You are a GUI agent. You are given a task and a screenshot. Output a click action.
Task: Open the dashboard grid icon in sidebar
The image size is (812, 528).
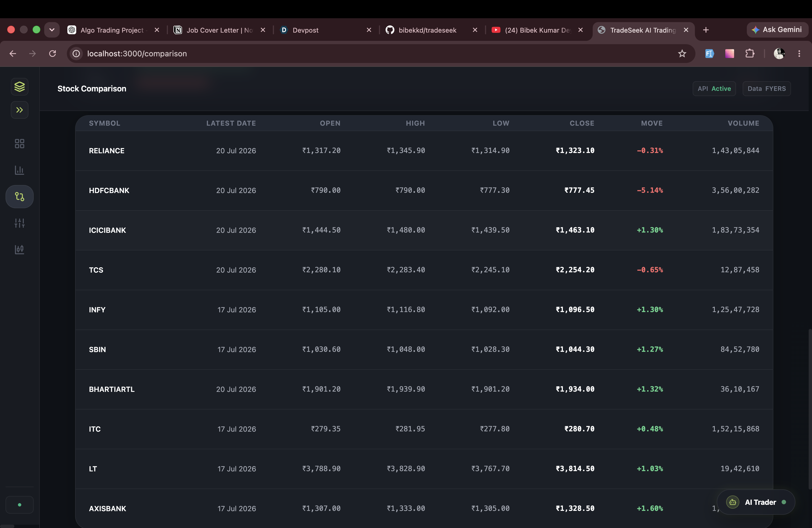click(19, 144)
